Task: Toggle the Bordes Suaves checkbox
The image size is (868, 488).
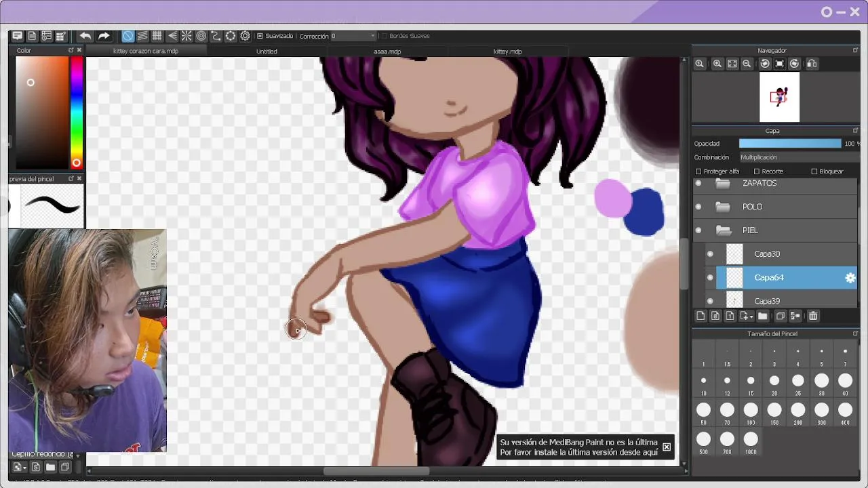Action: [x=384, y=36]
